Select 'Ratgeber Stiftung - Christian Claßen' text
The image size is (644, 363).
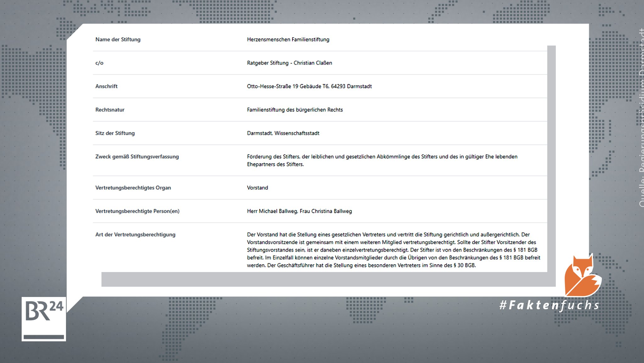[x=289, y=63]
